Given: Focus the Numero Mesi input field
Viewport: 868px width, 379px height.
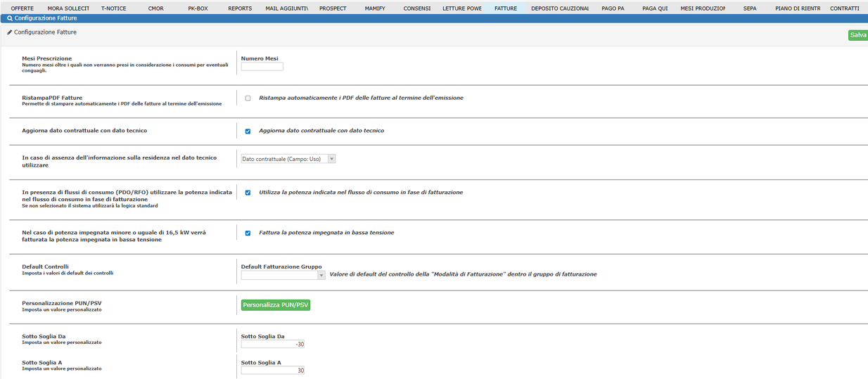Looking at the screenshot, I should click(262, 67).
